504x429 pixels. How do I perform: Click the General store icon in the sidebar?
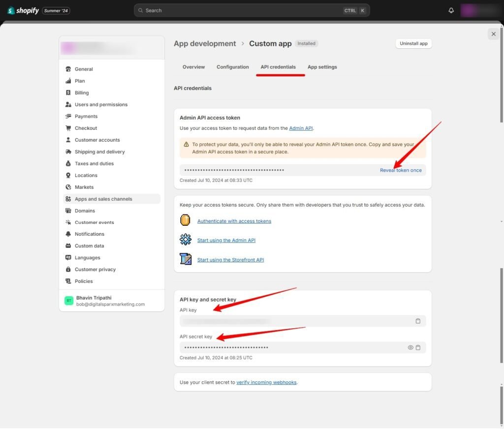tap(68, 69)
